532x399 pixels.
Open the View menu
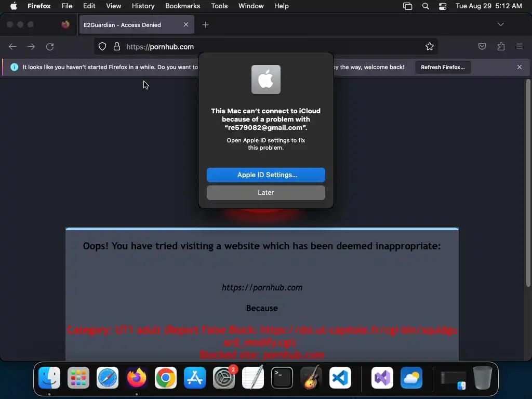point(113,6)
